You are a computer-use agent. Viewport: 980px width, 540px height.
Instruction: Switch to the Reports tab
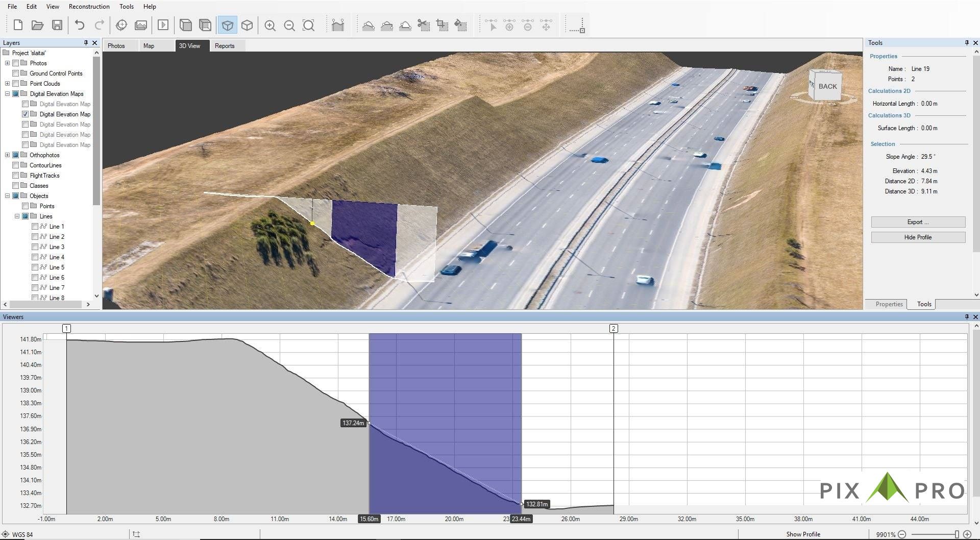[225, 46]
